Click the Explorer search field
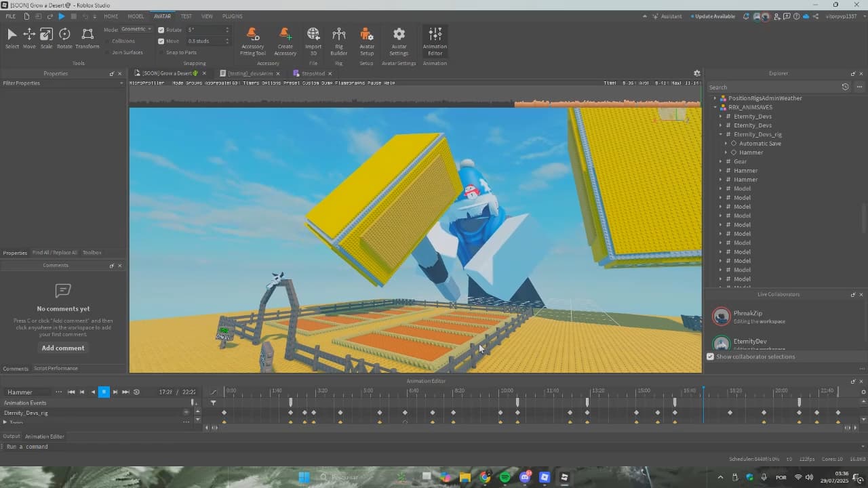The height and width of the screenshot is (488, 868). (772, 87)
